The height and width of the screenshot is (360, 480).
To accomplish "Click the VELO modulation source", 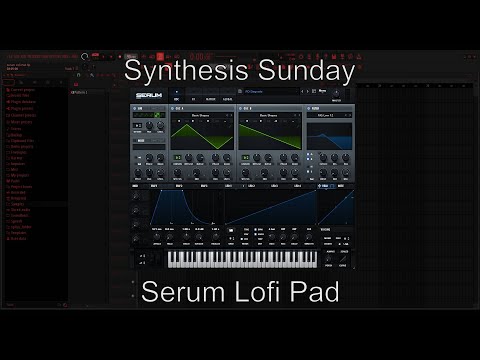I will [325, 186].
